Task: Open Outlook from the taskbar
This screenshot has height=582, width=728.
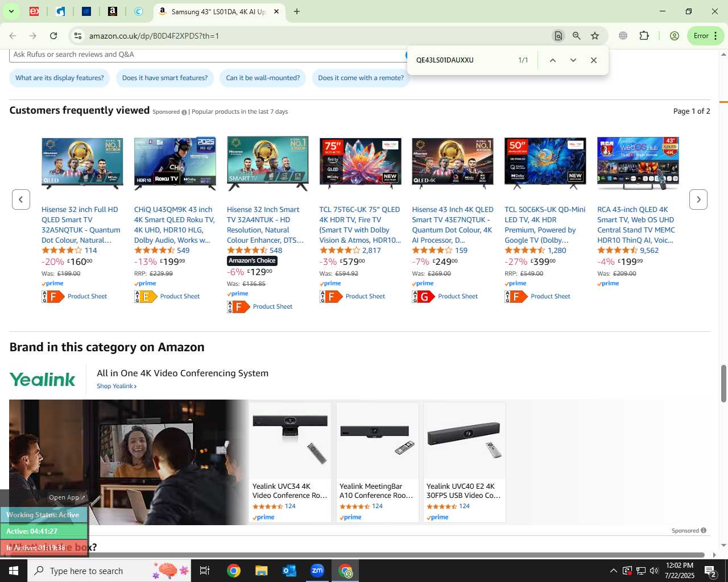Action: coord(289,571)
